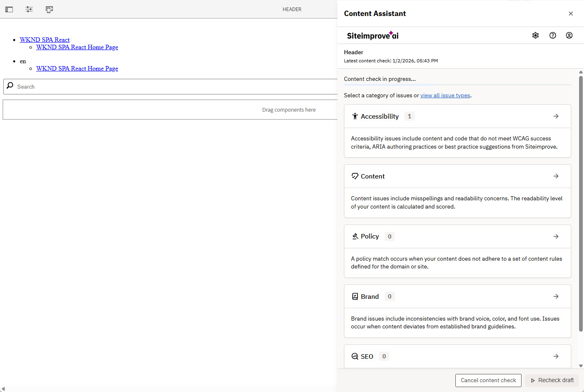The image size is (584, 392).
Task: Open page properties sliders icon
Action: [x=29, y=9]
